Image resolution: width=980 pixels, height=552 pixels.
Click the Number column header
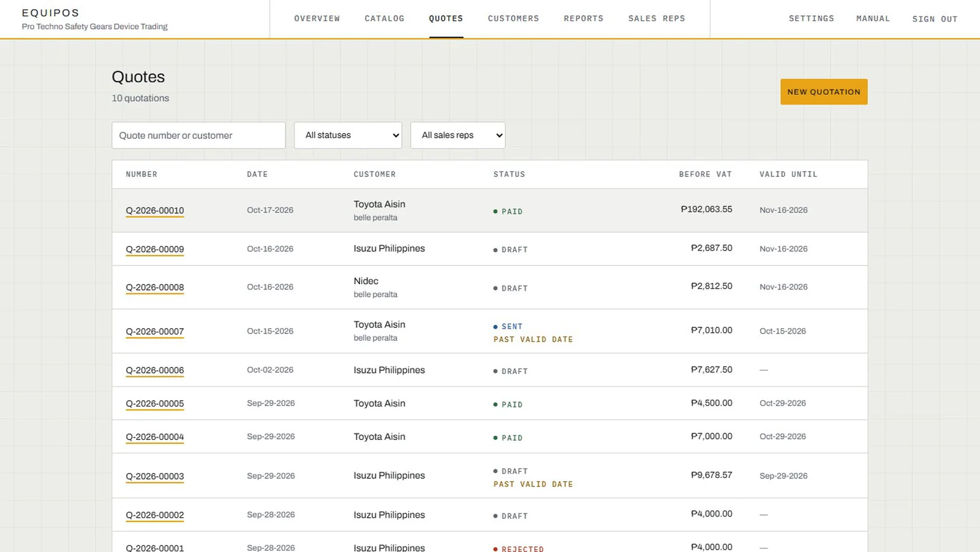click(x=141, y=174)
